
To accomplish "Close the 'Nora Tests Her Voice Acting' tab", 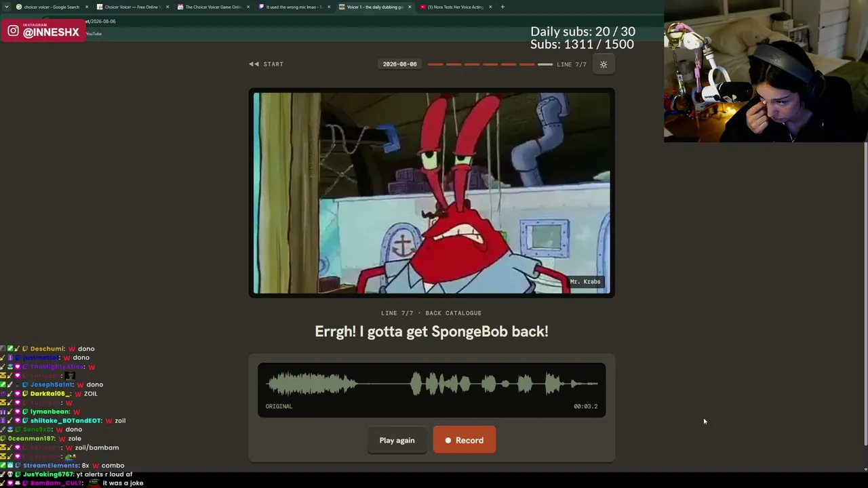I will coord(490,7).
